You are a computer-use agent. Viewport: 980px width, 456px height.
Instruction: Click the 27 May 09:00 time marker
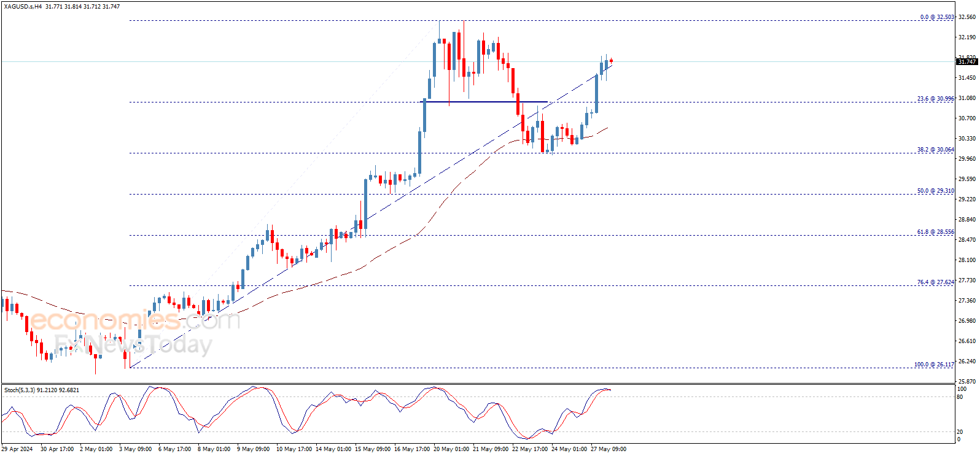(x=609, y=449)
